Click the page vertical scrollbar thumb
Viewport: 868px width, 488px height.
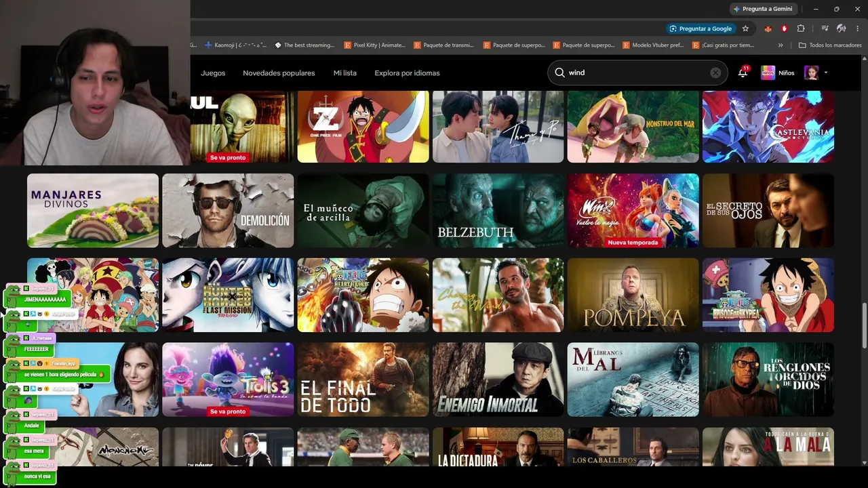point(863,324)
